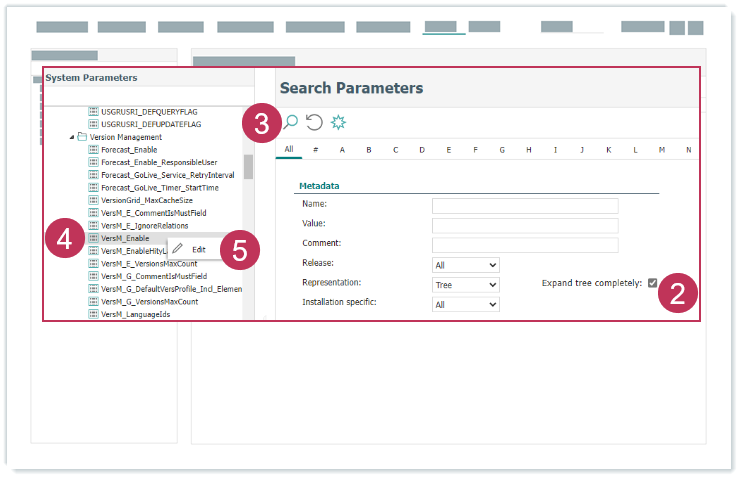Select the All alphabet filter tab
The height and width of the screenshot is (479, 741).
pos(289,150)
